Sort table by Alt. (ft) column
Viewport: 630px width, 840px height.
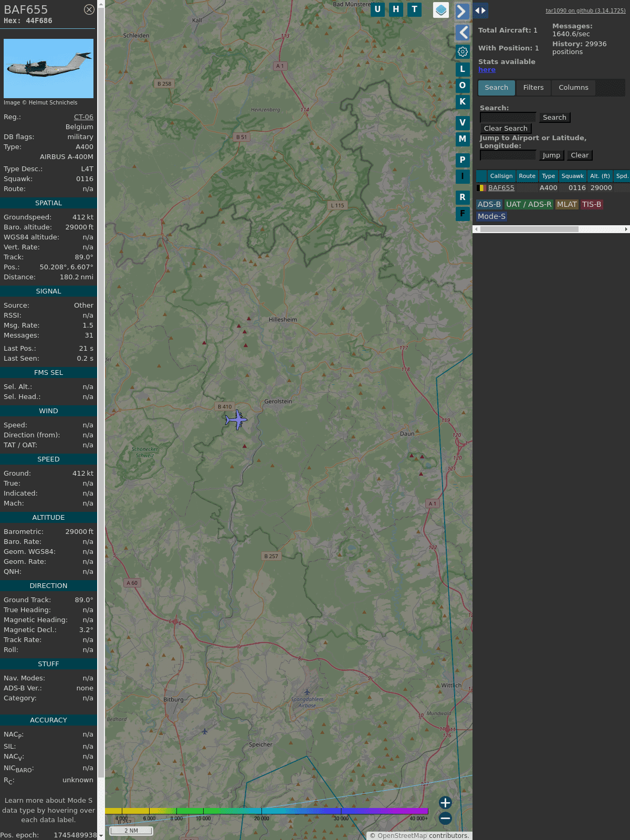pyautogui.click(x=600, y=176)
